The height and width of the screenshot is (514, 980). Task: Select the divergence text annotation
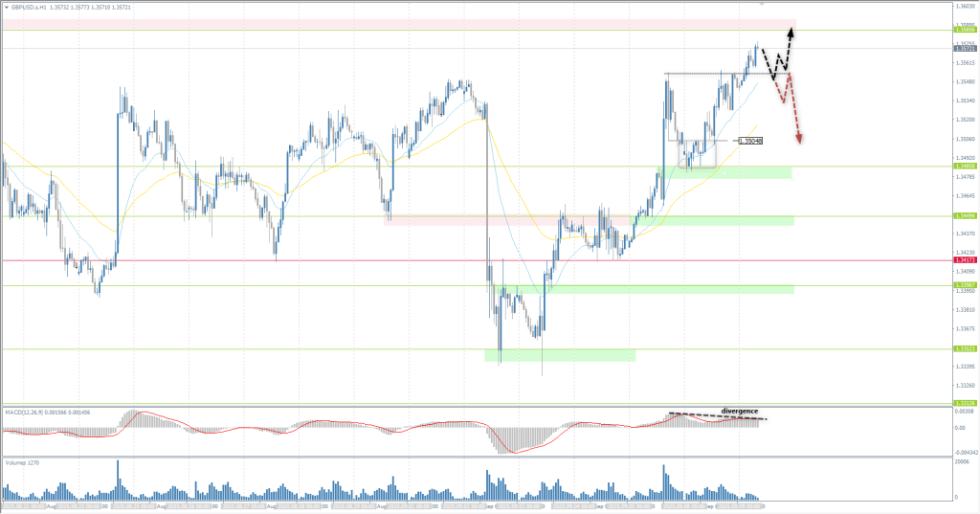pyautogui.click(x=739, y=411)
